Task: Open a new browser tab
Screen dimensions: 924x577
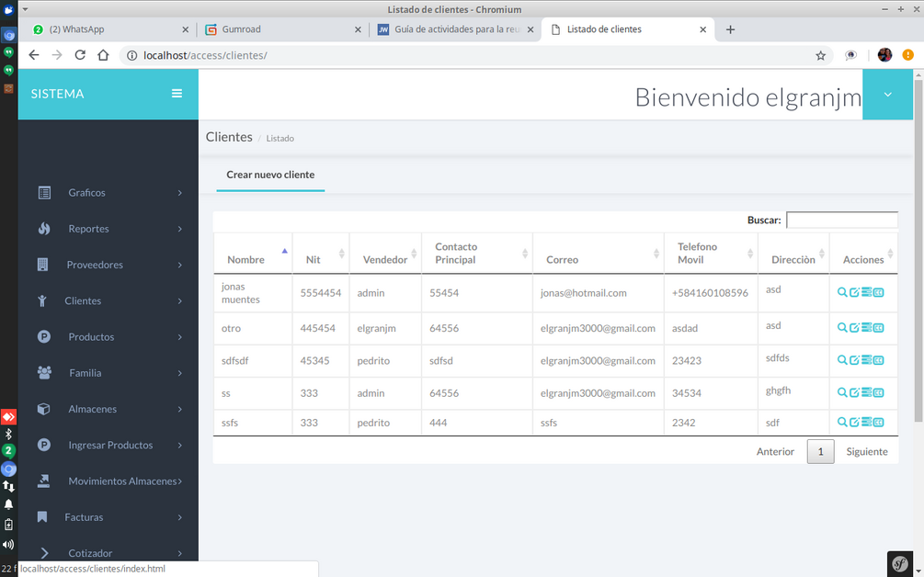Action: point(730,29)
